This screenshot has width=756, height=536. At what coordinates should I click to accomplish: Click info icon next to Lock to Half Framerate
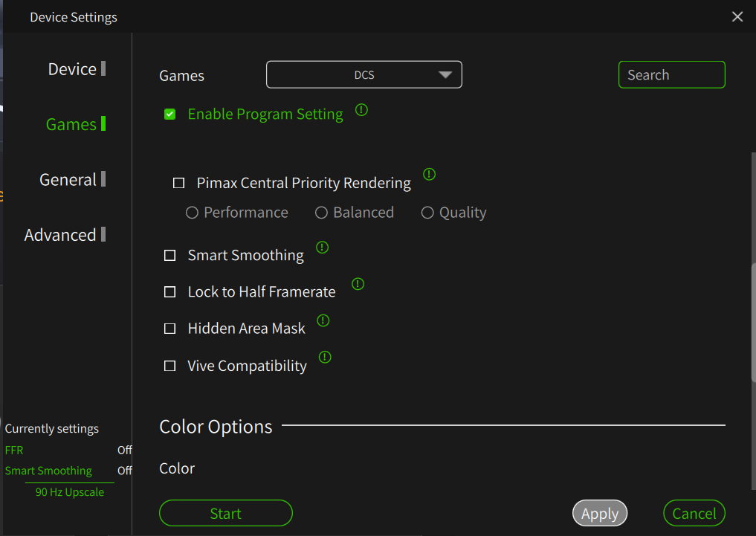click(x=358, y=284)
